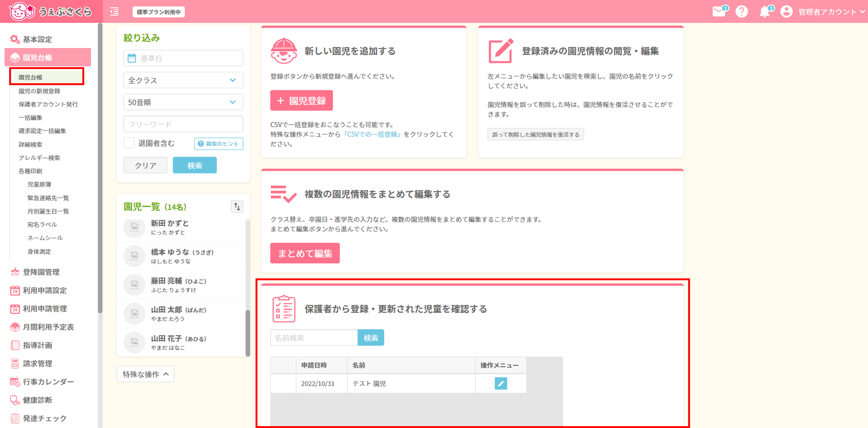Click the blue 検索 button in 絞り込み
This screenshot has width=868, height=428.
(x=195, y=165)
